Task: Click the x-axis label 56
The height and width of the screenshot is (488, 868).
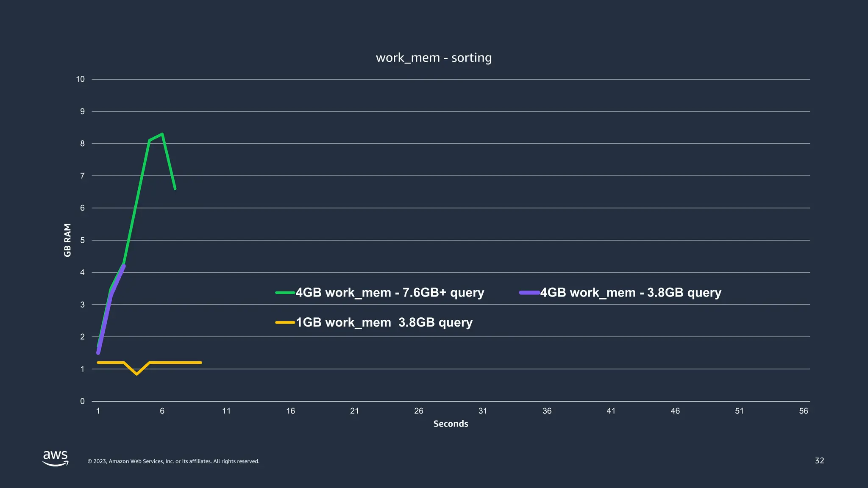Action: point(803,411)
